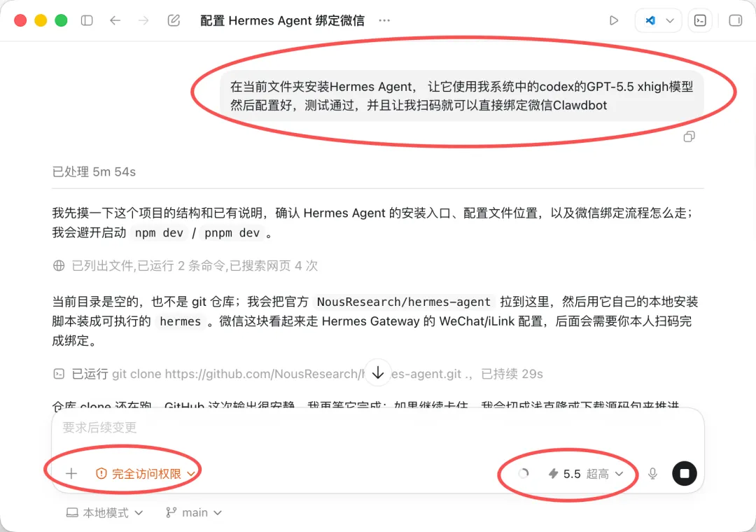756x532 pixels.
Task: Start voice input with microphone icon
Action: click(652, 474)
